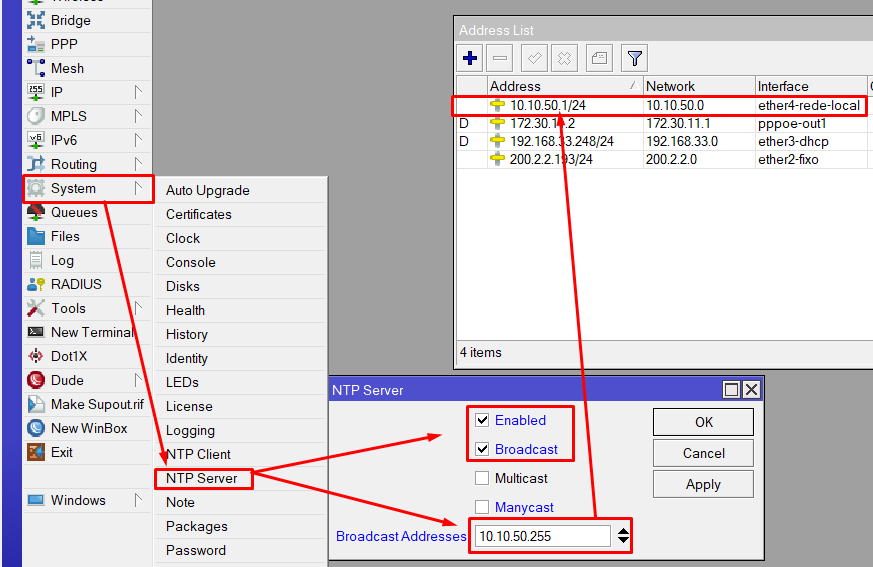This screenshot has width=873, height=567.
Task: Enable the Multicast checkbox
Action: click(482, 478)
